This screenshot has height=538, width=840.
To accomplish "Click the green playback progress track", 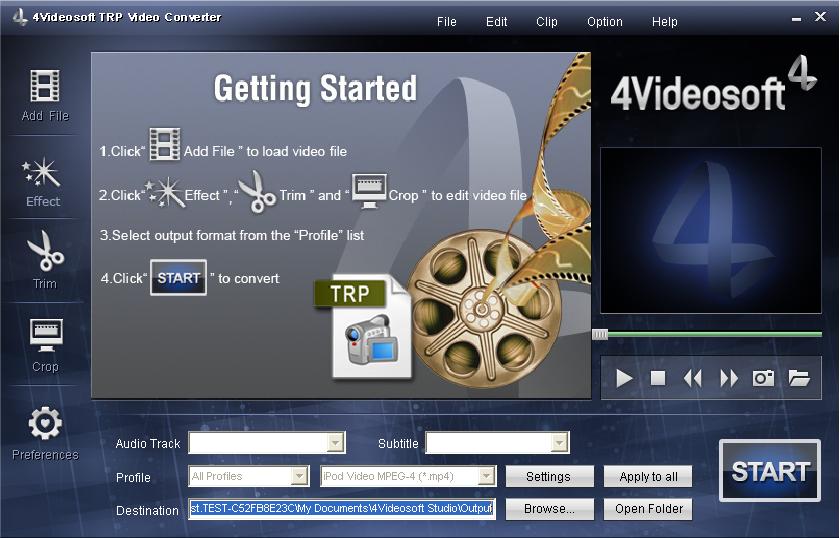I will coord(715,334).
